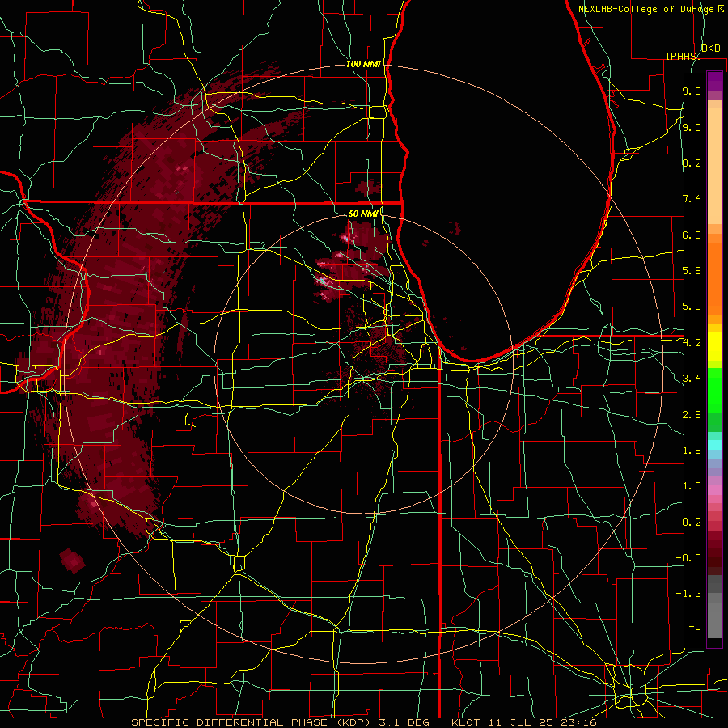Screen dimensions: 728x728
Task: Click the "9.0" scale value
Action: pyautogui.click(x=692, y=127)
